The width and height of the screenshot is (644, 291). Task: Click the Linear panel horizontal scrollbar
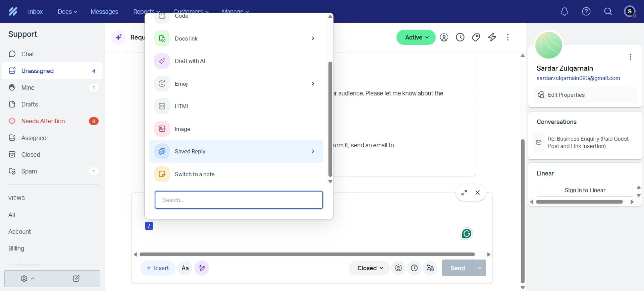pos(579,202)
